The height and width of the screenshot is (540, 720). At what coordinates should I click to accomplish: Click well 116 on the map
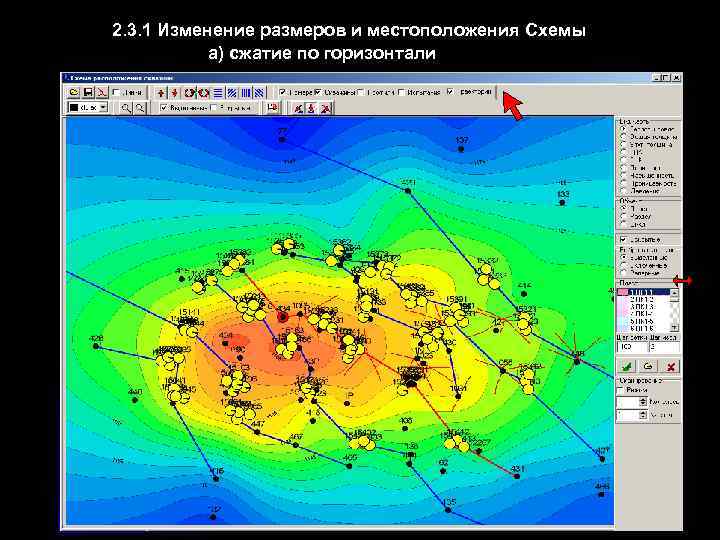coord(216,478)
